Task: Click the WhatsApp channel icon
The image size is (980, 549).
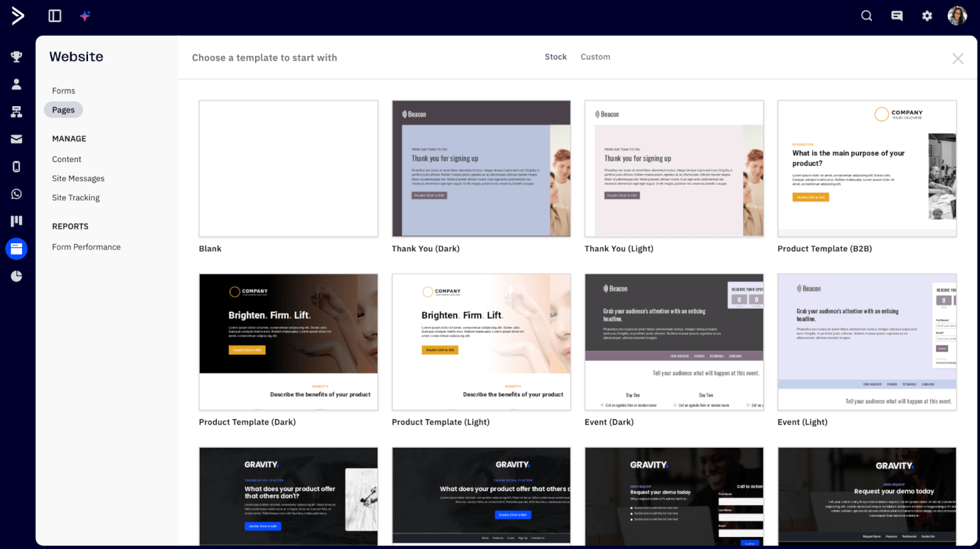Action: (16, 193)
